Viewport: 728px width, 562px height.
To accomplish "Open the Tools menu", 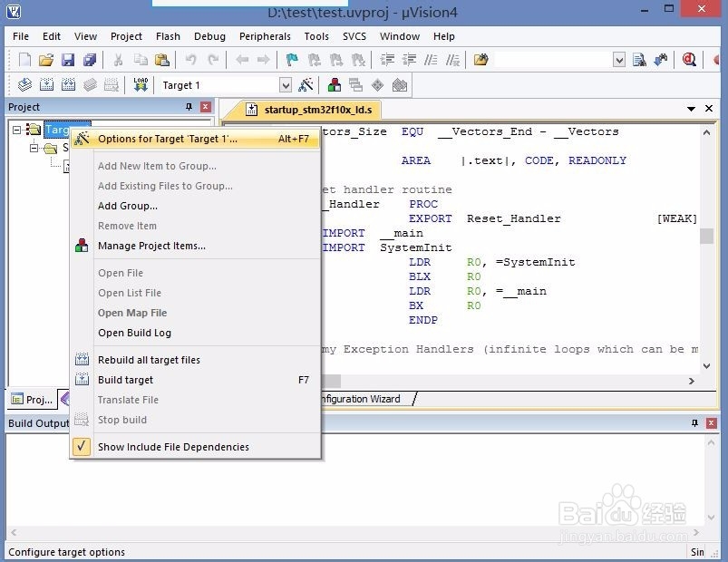I will click(316, 36).
